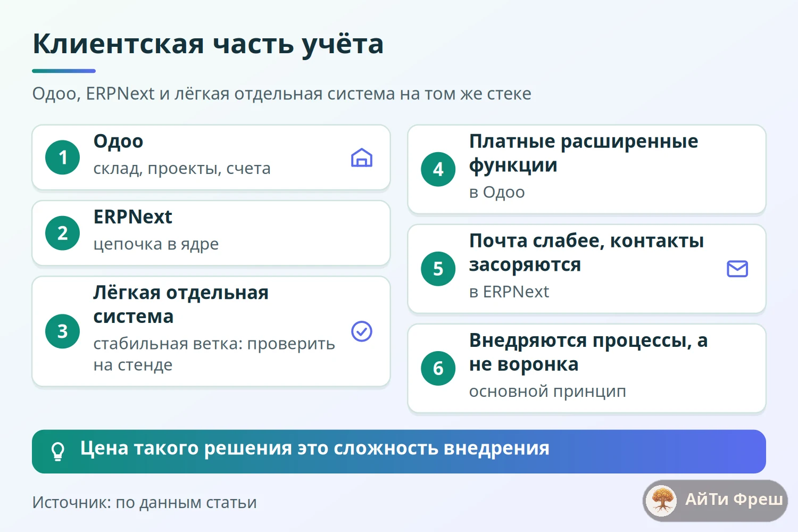798x532 pixels.
Task: Click the title Лёгкая отдельная система
Action: coord(181,304)
